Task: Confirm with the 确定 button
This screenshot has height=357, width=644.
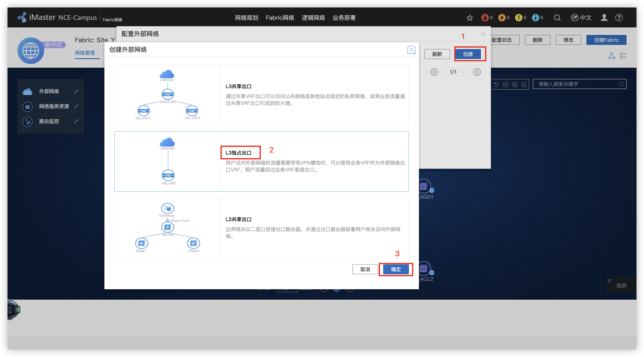Action: click(x=396, y=269)
